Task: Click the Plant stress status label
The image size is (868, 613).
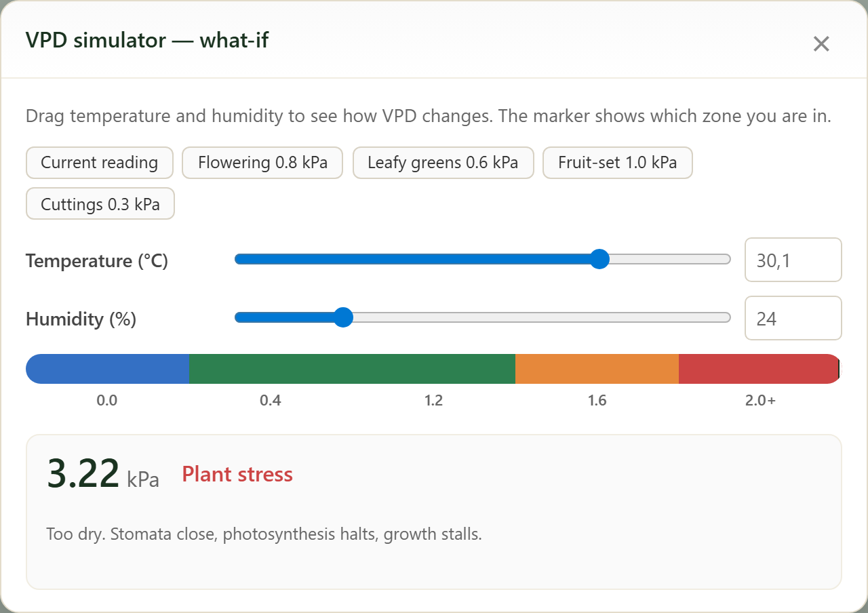Action: (237, 474)
